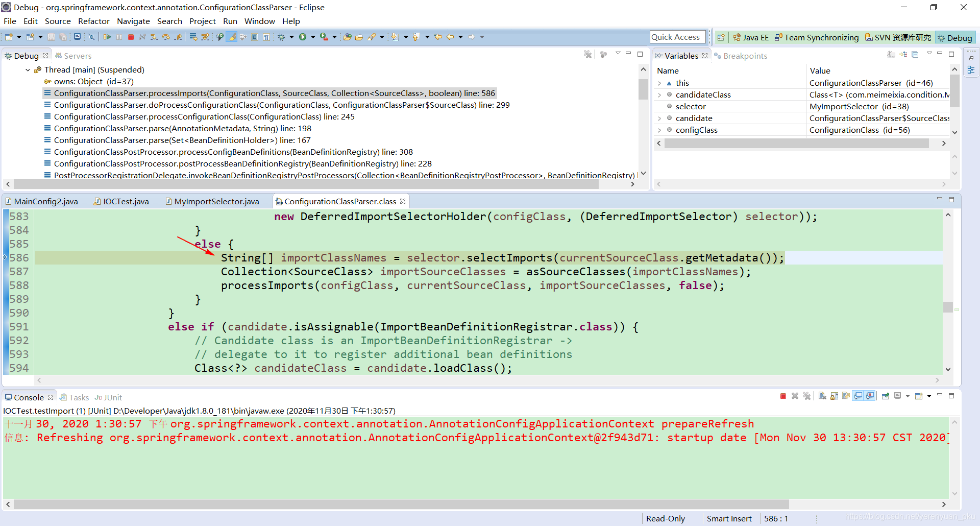Open the Servers view tab
Screen dimensions: 980x526
pyautogui.click(x=73, y=56)
